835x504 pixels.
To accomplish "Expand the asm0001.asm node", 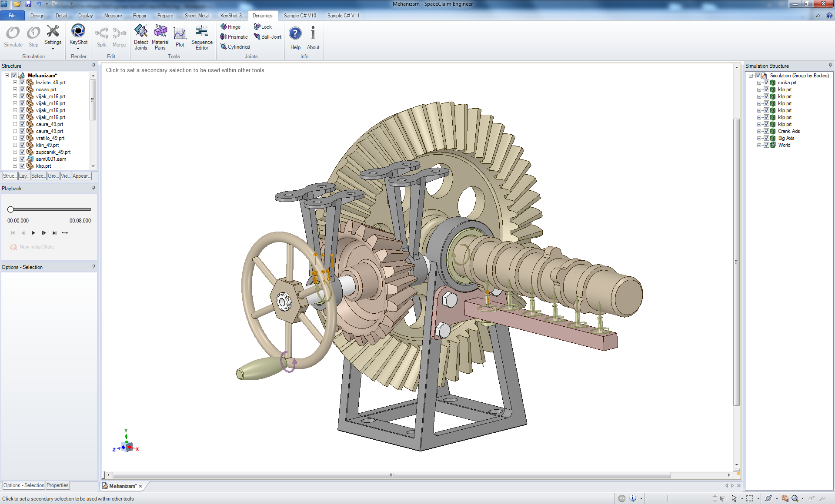I will (14, 159).
